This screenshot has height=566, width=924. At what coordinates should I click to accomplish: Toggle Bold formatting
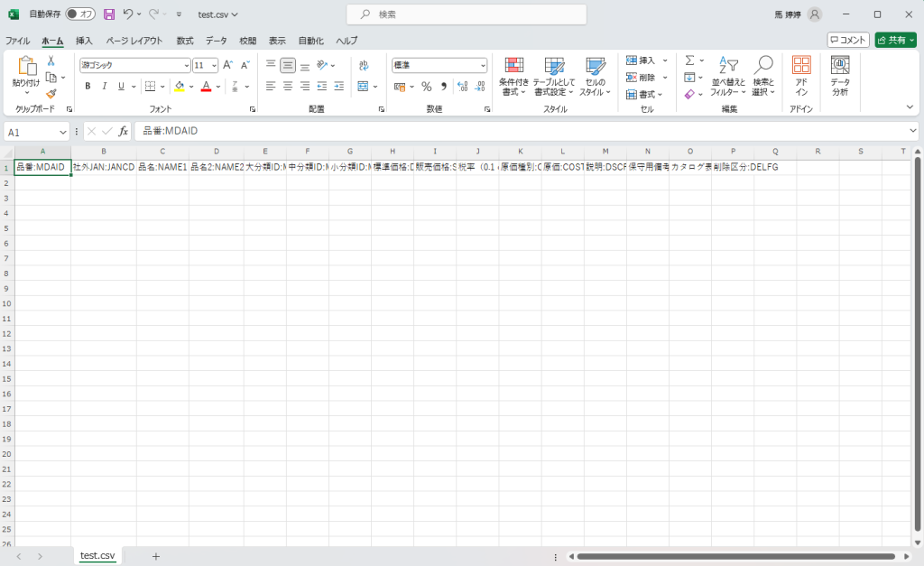point(88,87)
